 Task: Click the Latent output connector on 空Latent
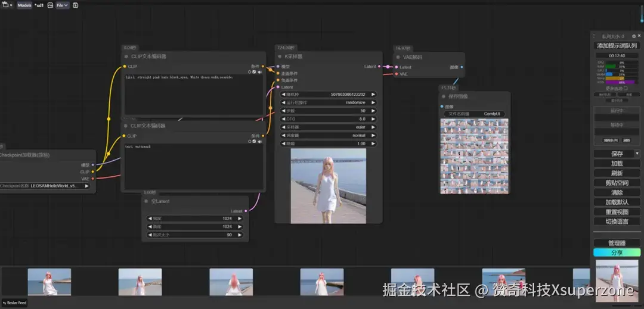(246, 211)
